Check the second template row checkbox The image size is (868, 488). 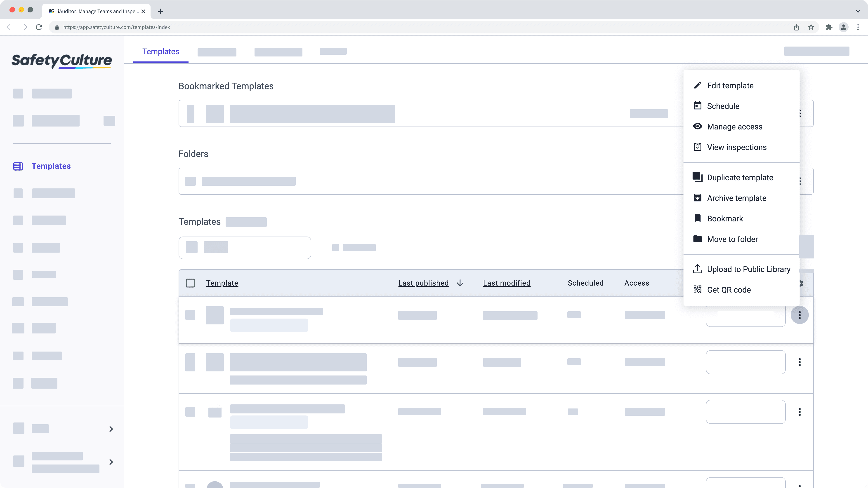191,362
